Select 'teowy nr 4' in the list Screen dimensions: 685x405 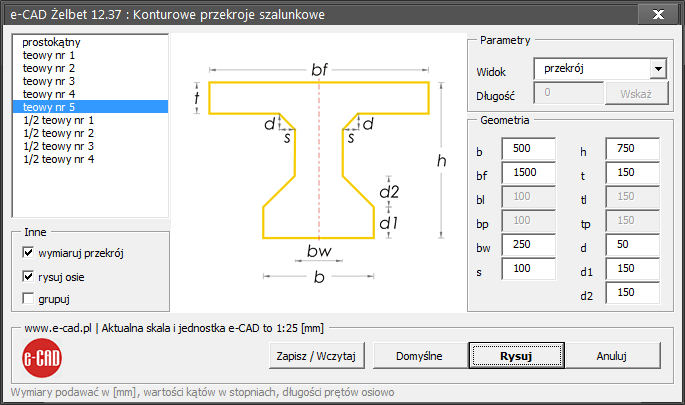click(x=90, y=94)
